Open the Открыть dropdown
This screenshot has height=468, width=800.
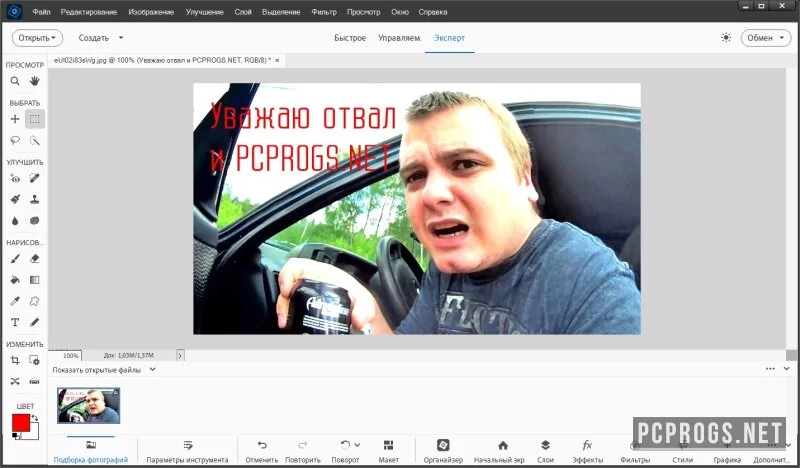tap(37, 38)
